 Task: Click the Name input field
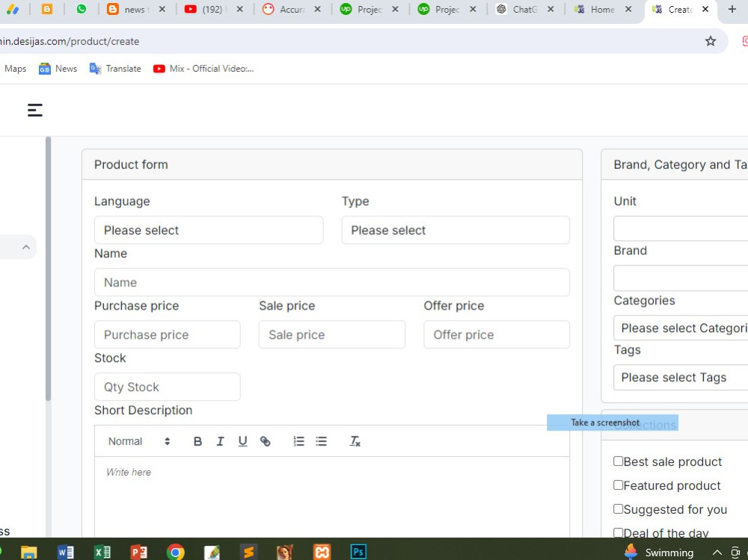[x=332, y=282]
